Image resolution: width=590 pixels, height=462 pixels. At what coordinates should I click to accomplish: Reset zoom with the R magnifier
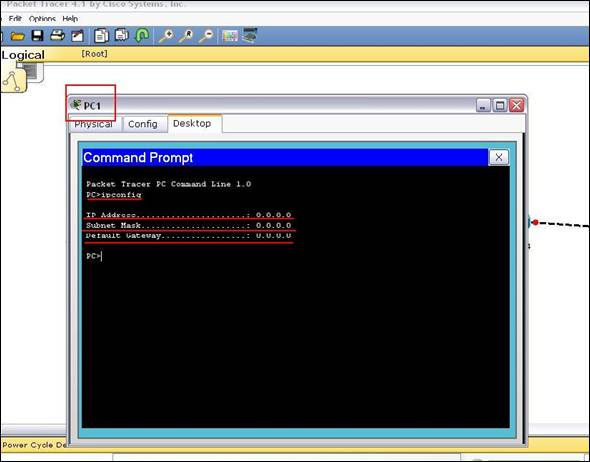186,36
